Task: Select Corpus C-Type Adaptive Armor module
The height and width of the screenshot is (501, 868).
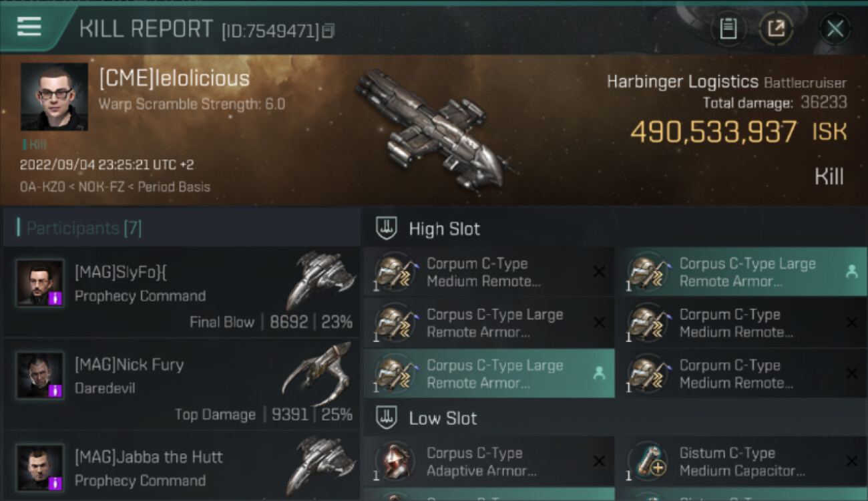Action: 489,462
